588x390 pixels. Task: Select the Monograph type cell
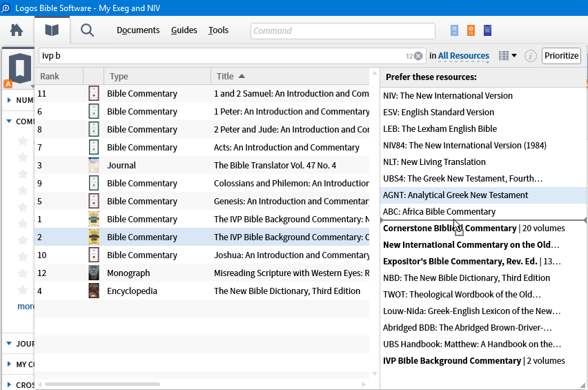pos(128,273)
